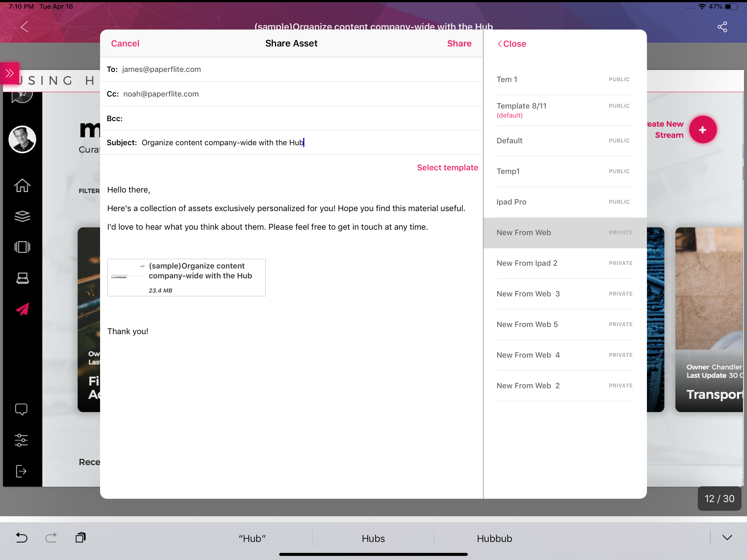Choose the New From Web 2 template
Image resolution: width=747 pixels, height=560 pixels.
pyautogui.click(x=565, y=386)
